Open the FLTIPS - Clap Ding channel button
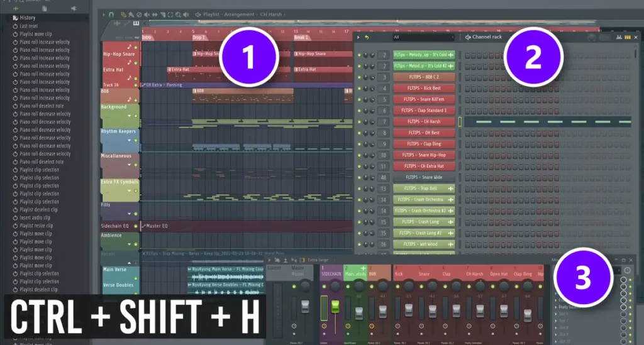 pos(424,144)
